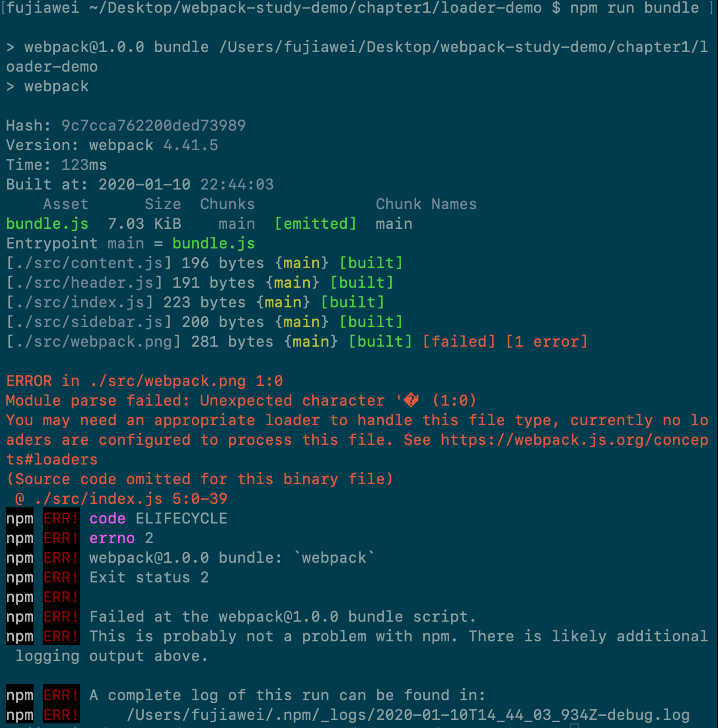Viewport: 718px width, 728px height.
Task: Click the "Chunk Names" column header
Action: [x=427, y=205]
